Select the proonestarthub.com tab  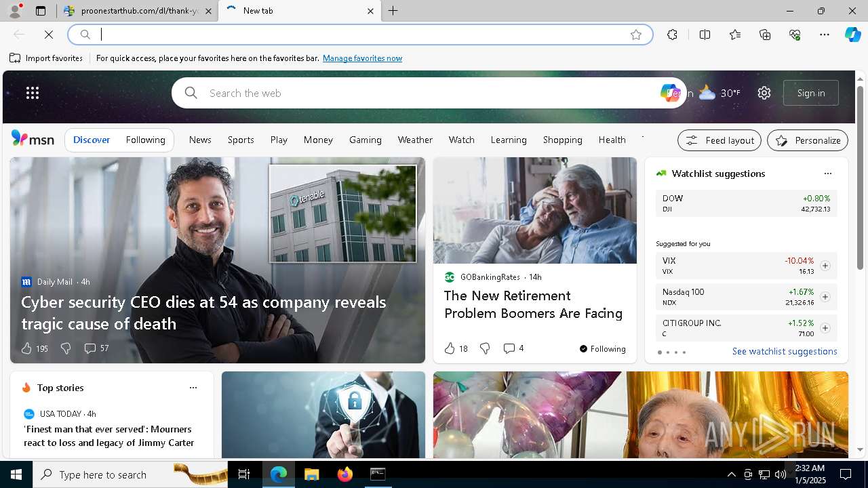pos(138,11)
